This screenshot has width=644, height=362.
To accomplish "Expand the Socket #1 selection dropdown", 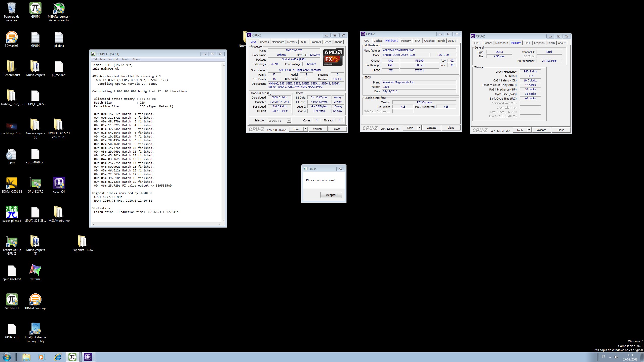I will pyautogui.click(x=289, y=121).
